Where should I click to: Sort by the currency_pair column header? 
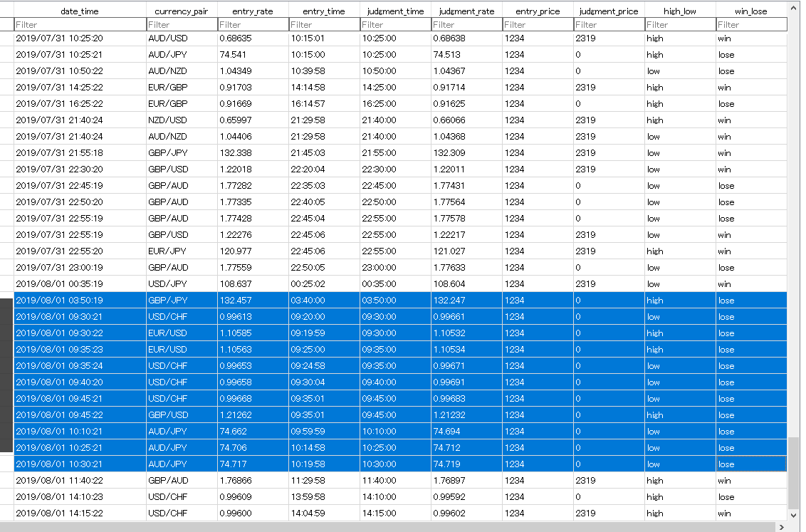(182, 11)
